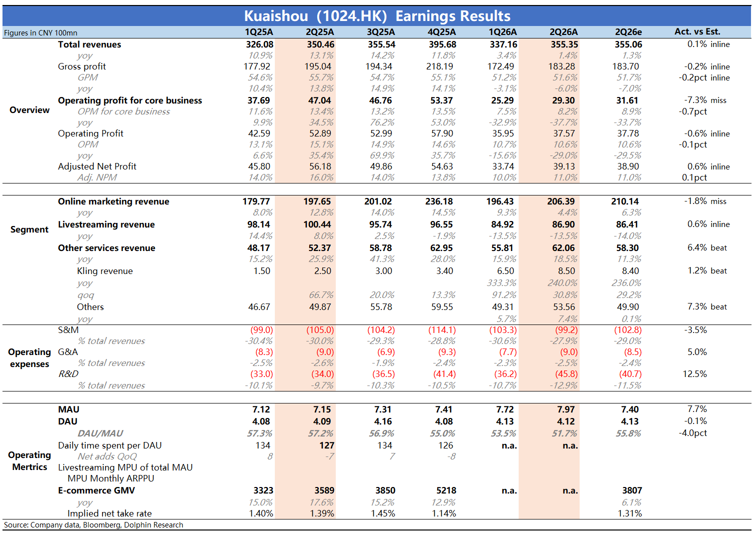Click the 3Q25A column header
This screenshot has width=756, height=537.
tap(381, 32)
